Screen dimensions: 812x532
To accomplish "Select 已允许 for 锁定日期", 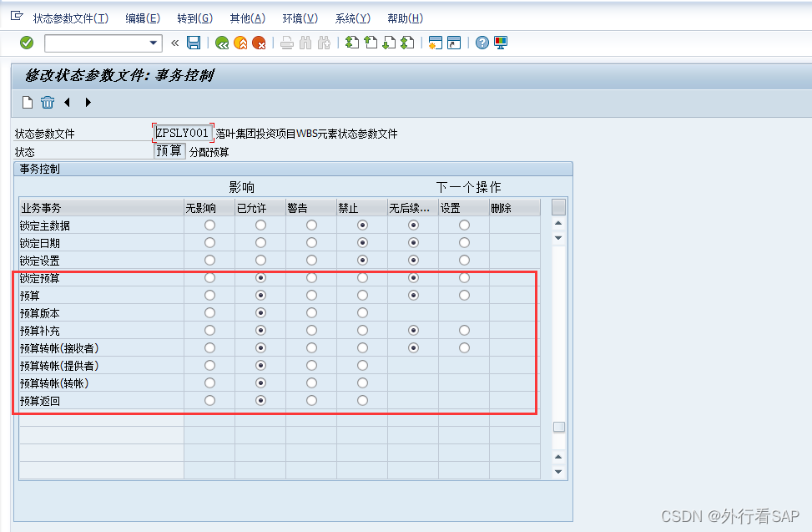I will point(260,242).
